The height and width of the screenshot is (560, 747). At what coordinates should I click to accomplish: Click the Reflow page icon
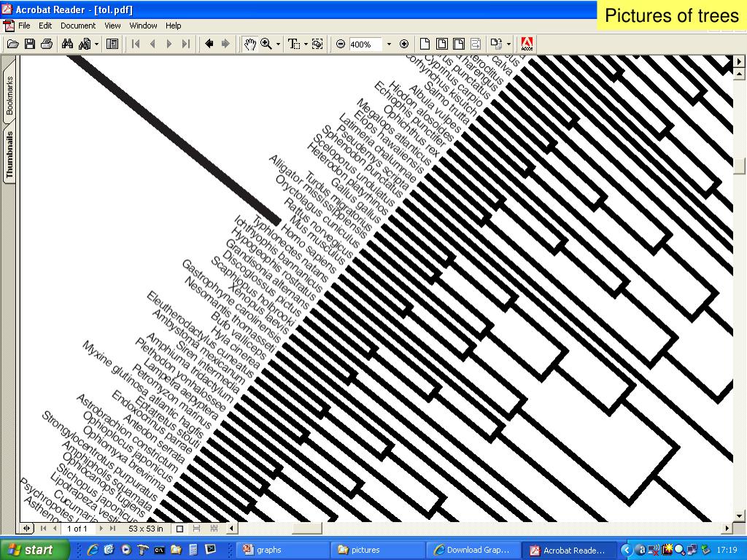click(x=475, y=44)
